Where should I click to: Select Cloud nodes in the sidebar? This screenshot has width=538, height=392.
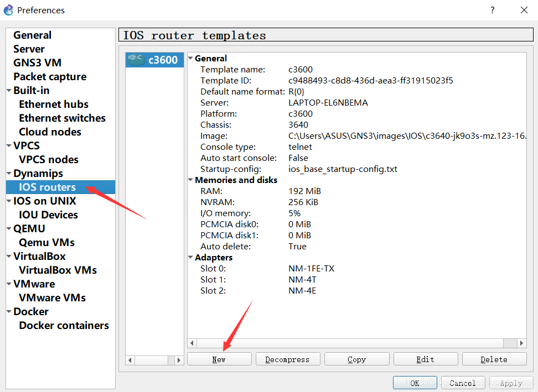50,132
